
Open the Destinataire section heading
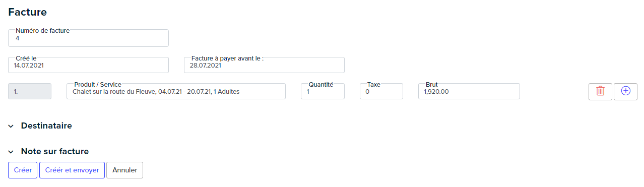click(46, 126)
